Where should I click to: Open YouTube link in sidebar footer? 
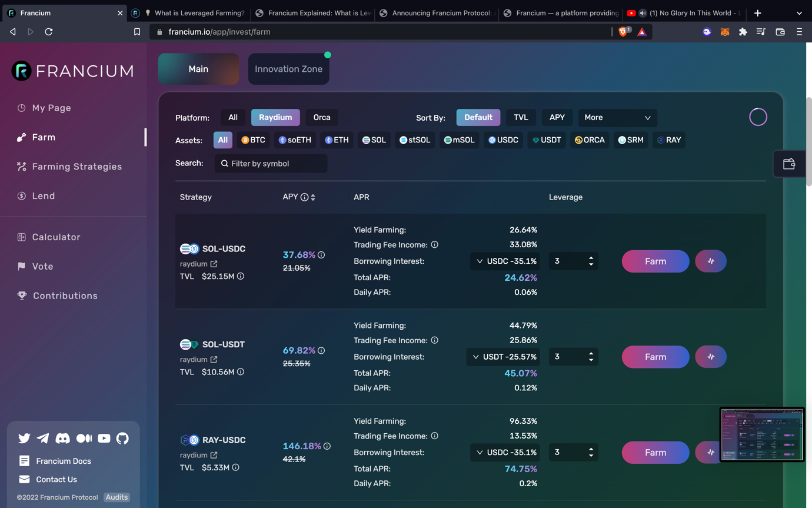click(x=104, y=438)
